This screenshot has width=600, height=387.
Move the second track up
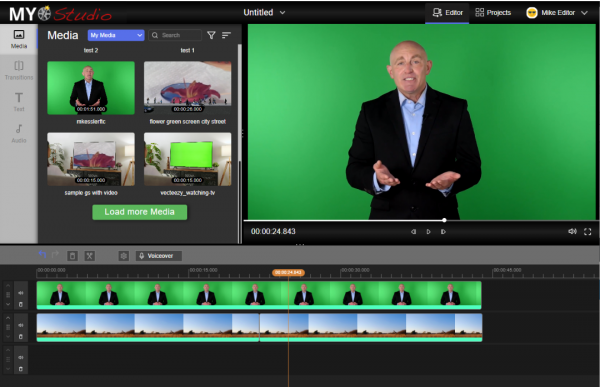click(8, 318)
